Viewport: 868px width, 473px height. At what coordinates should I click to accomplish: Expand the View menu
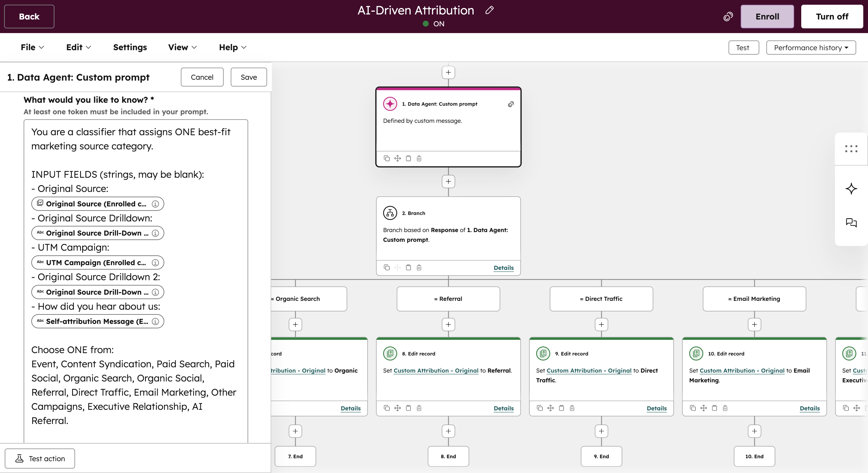pyautogui.click(x=182, y=47)
